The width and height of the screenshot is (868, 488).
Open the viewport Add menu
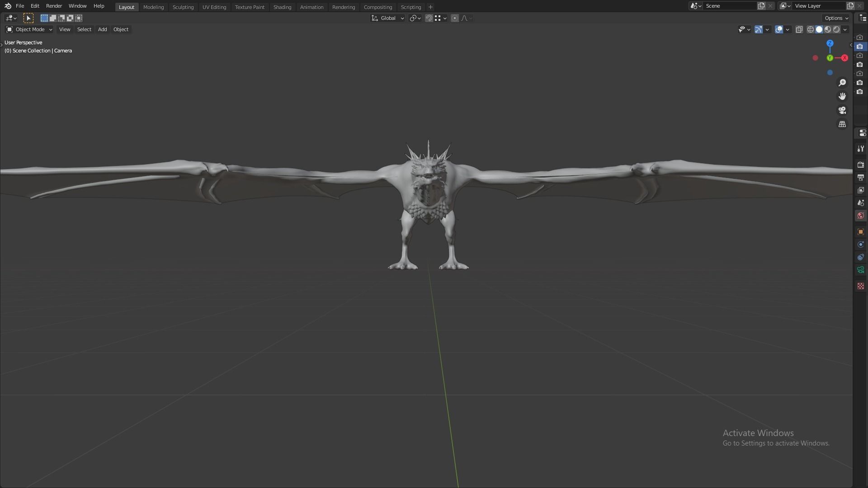click(x=102, y=29)
